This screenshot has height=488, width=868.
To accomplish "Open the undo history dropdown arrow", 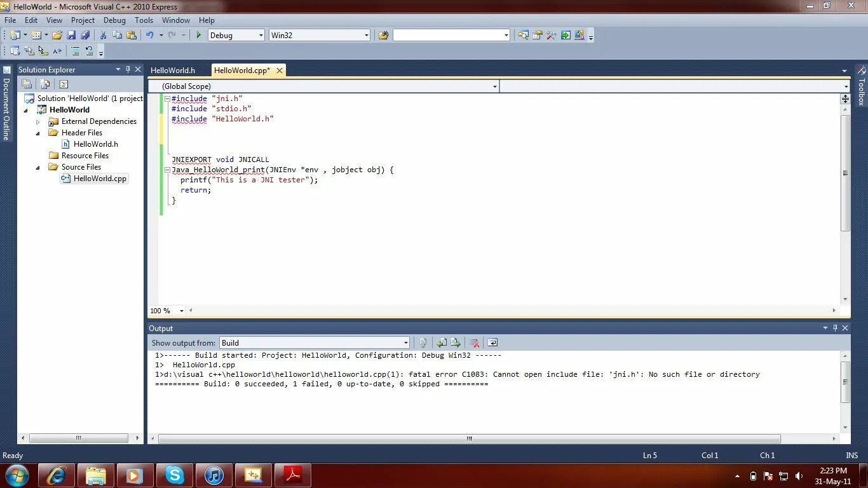I will [161, 36].
